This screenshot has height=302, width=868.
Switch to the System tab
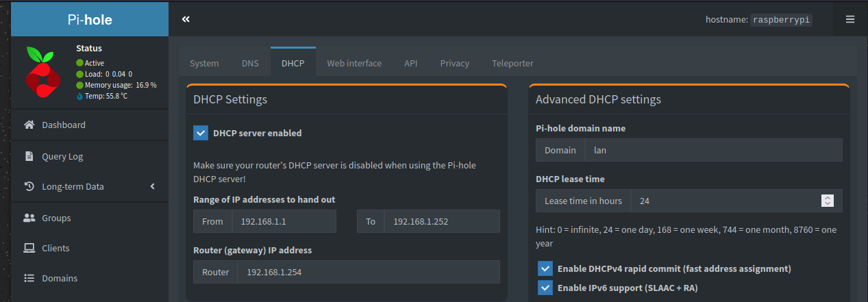tap(204, 63)
